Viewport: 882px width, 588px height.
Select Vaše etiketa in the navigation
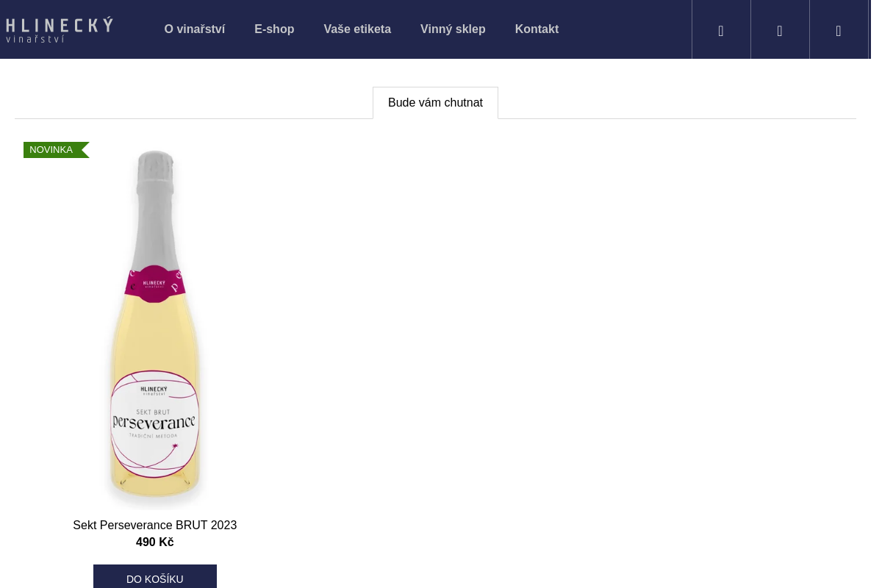click(x=357, y=29)
